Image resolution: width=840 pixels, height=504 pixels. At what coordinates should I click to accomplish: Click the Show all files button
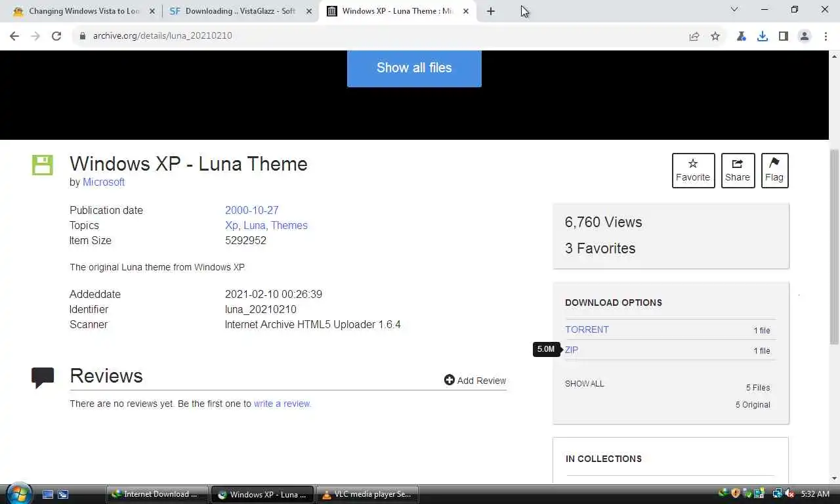coord(414,68)
